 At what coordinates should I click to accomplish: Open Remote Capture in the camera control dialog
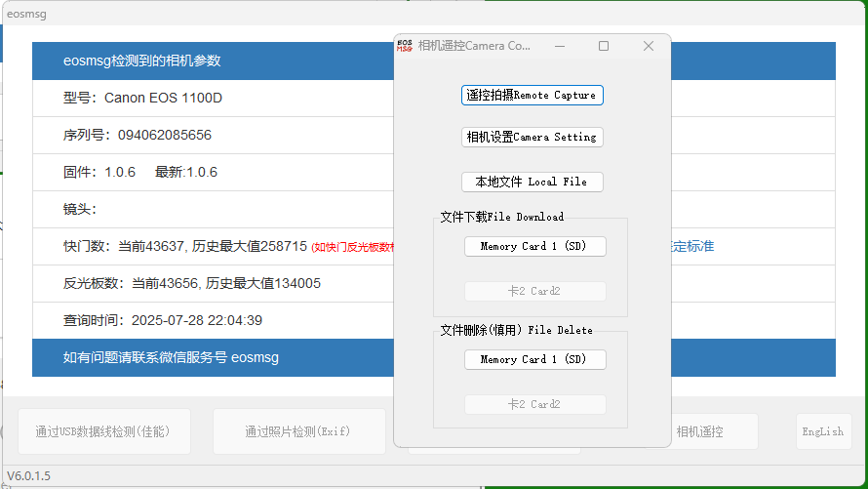[532, 96]
